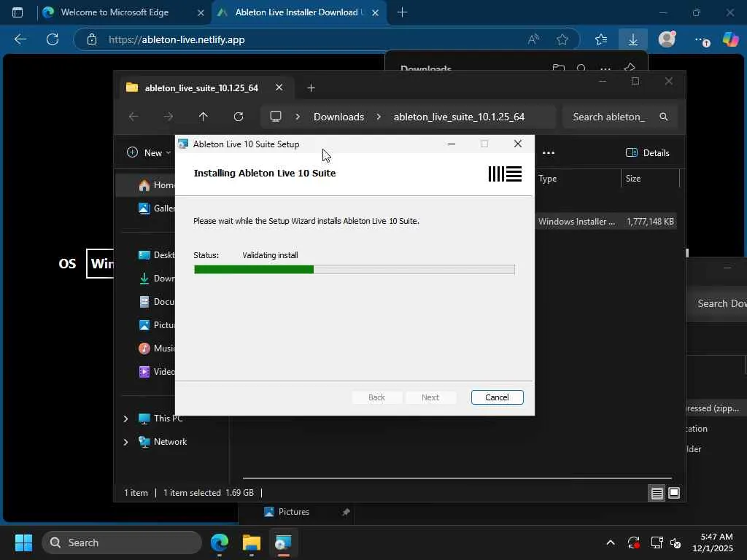
Task: Open See more ellipsis in File Explorer toolbar
Action: (549, 153)
